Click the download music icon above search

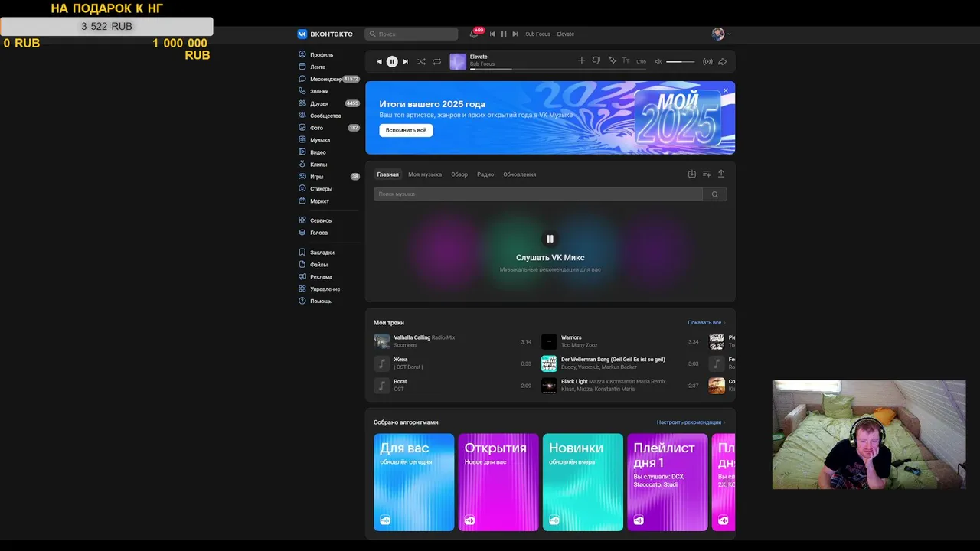coord(691,174)
